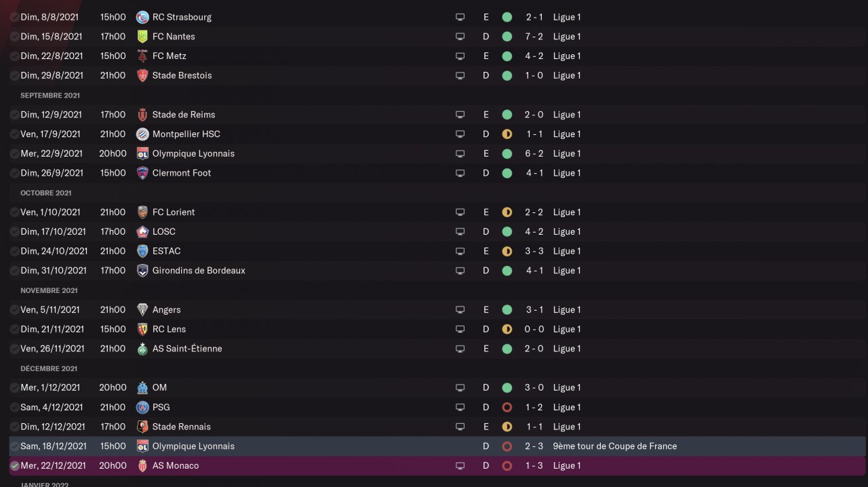
Task: Open the Stade de Reims team link
Action: point(183,115)
